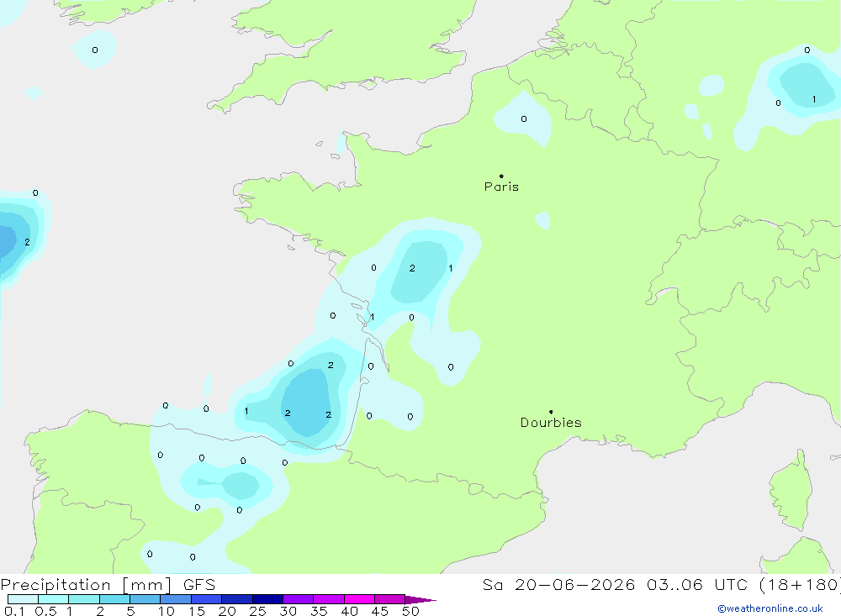Pick the 20–25 mm legend swatch
The height and width of the screenshot is (616, 841).
click(x=237, y=599)
